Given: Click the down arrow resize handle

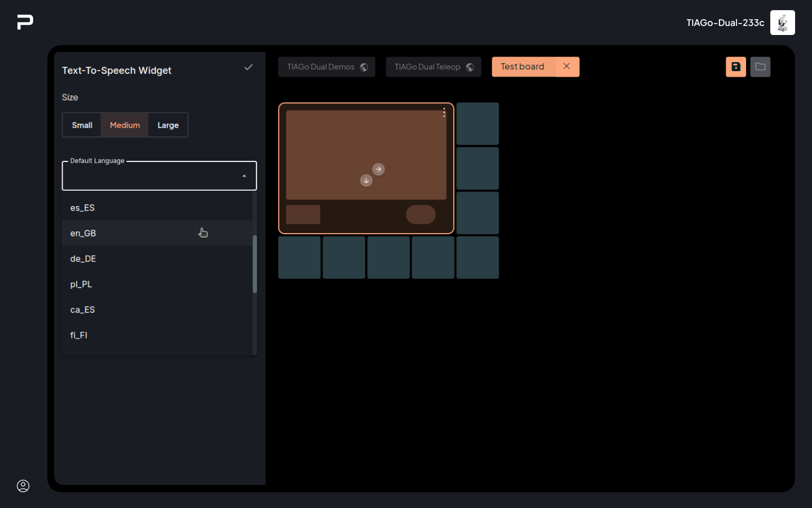Looking at the screenshot, I should (366, 181).
